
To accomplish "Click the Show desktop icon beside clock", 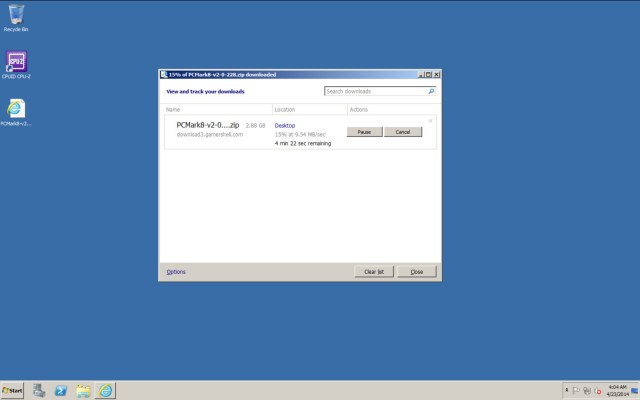I will (x=635, y=391).
